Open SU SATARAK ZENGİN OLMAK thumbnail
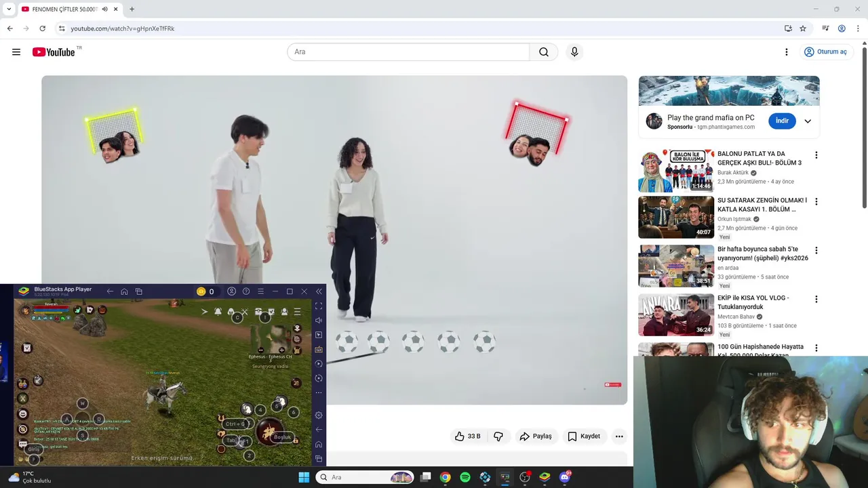This screenshot has width=868, height=488. [x=676, y=218]
